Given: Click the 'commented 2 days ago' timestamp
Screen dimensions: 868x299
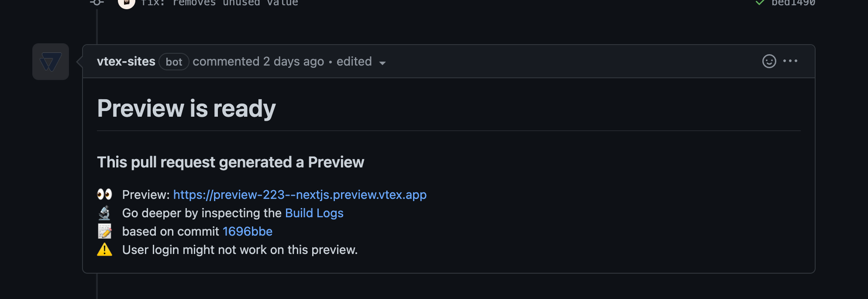Looking at the screenshot, I should [258, 62].
